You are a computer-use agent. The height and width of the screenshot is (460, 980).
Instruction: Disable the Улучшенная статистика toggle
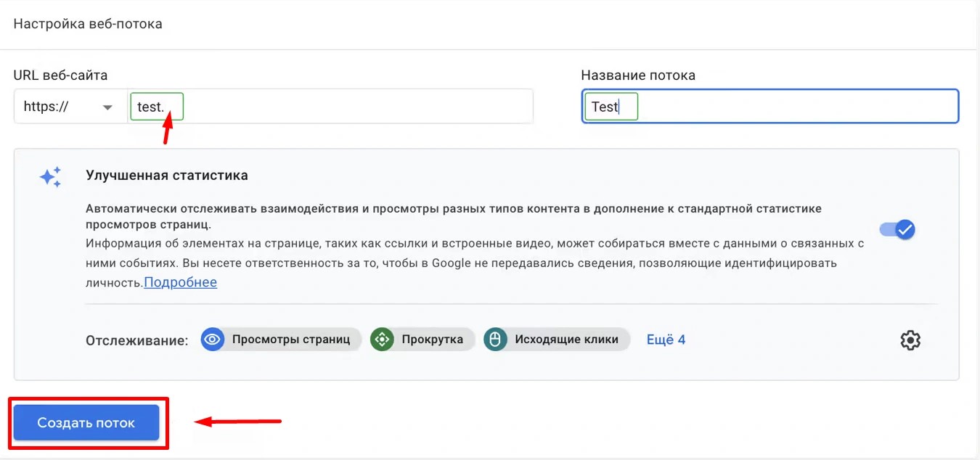(897, 230)
